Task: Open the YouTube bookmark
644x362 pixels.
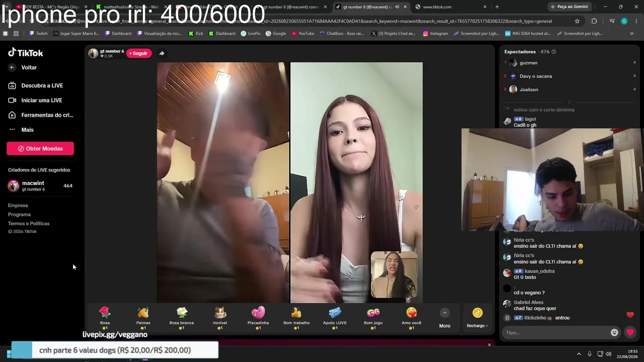Action: (303, 34)
